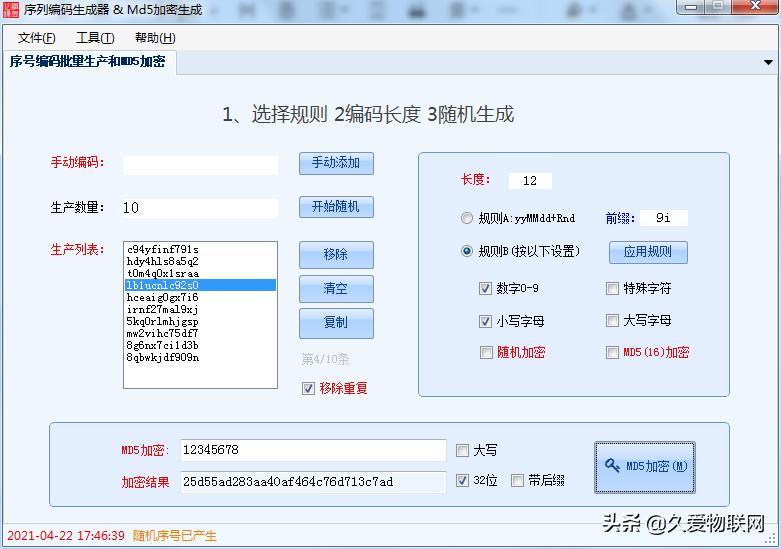Select list entry 8g6nx7ci1d3b
This screenshot has width=781, height=549.
pos(200,345)
